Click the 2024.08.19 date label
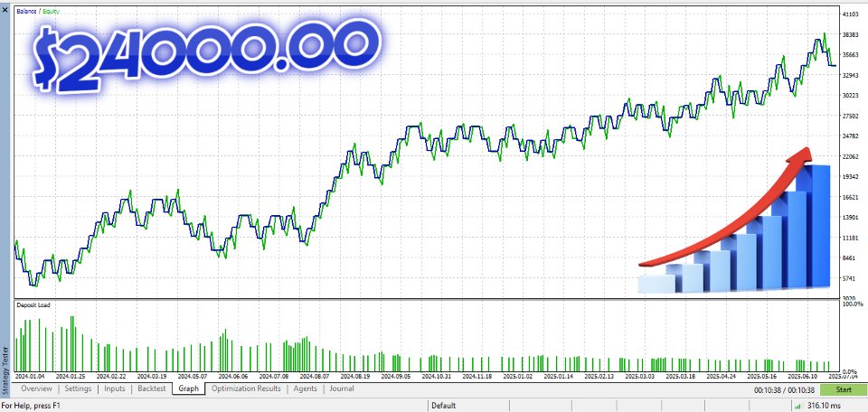The width and height of the screenshot is (868, 412). [x=355, y=376]
